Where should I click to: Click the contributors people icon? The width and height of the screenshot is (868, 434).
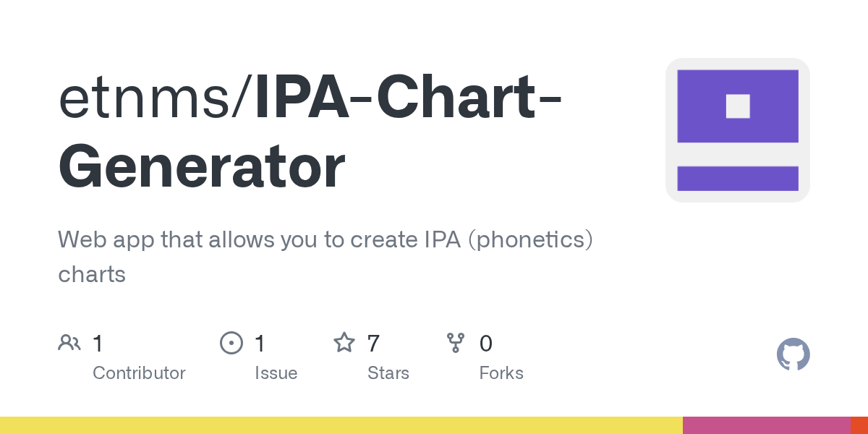point(69,343)
